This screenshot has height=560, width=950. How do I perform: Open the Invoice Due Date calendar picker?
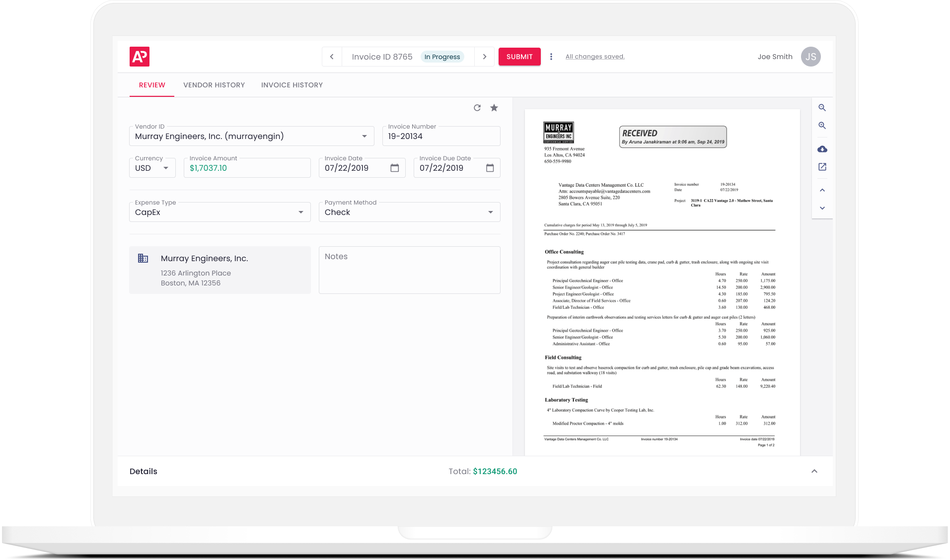point(490,168)
